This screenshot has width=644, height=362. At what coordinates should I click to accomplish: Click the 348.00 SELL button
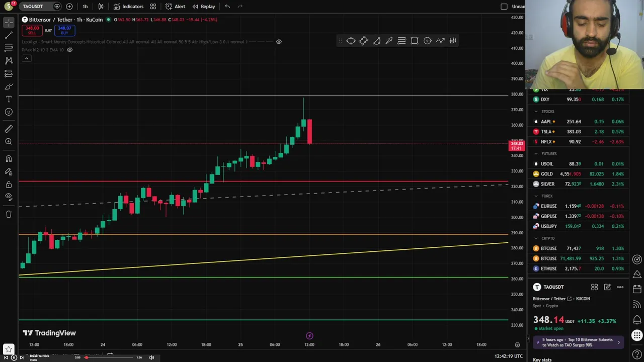(32, 30)
